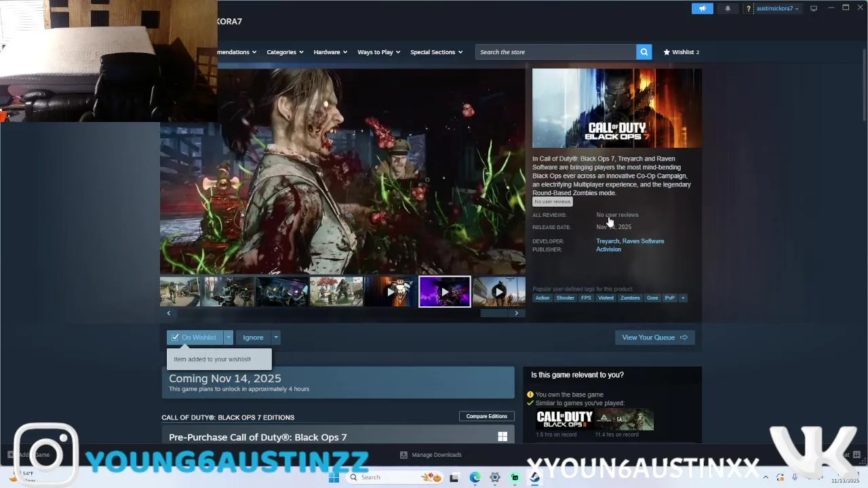The width and height of the screenshot is (868, 488).
Task: Open the Zombies tag
Action: (630, 298)
